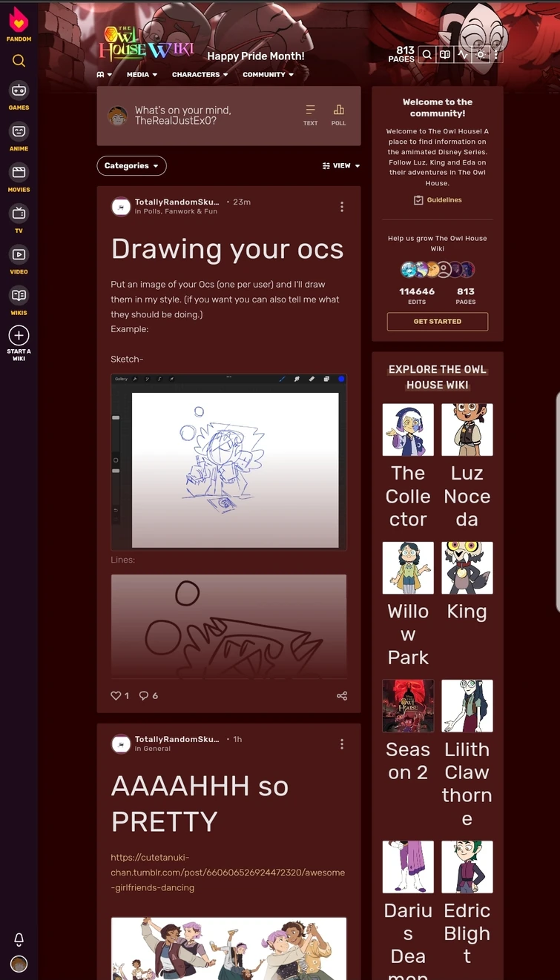Expand the View options dropdown
The height and width of the screenshot is (980, 560).
point(341,166)
